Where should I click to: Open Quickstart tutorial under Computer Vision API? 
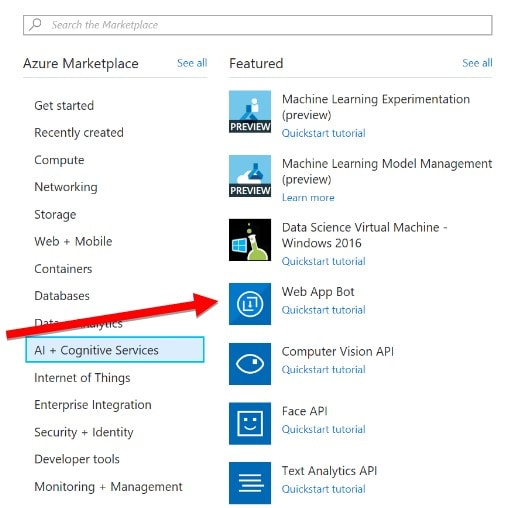tap(324, 370)
